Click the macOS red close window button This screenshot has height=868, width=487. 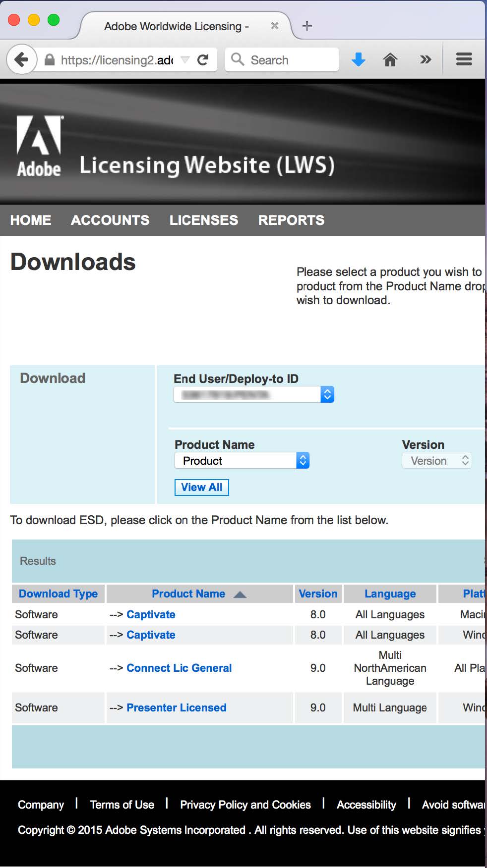pos(14,20)
